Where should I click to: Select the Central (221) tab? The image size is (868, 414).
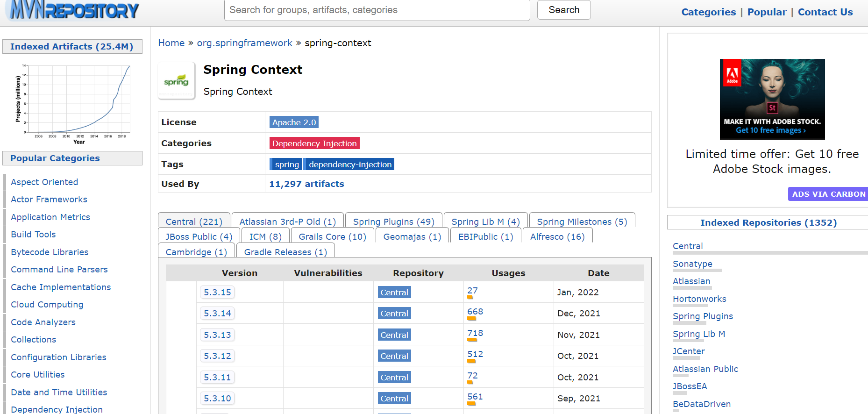[194, 221]
